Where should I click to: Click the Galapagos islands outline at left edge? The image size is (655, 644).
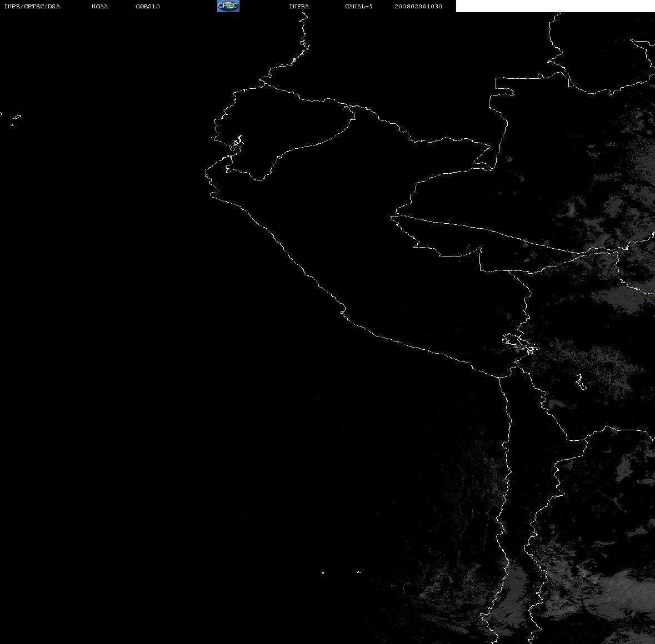click(x=16, y=119)
